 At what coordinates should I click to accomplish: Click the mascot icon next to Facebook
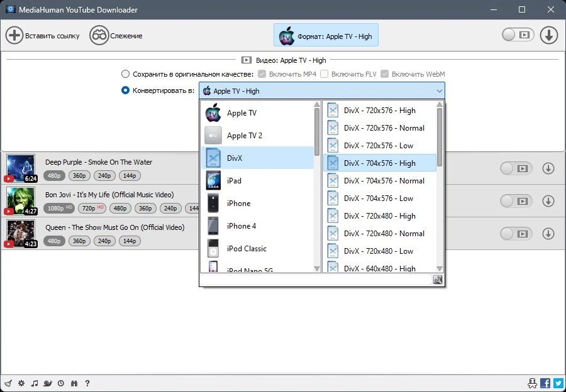532,383
